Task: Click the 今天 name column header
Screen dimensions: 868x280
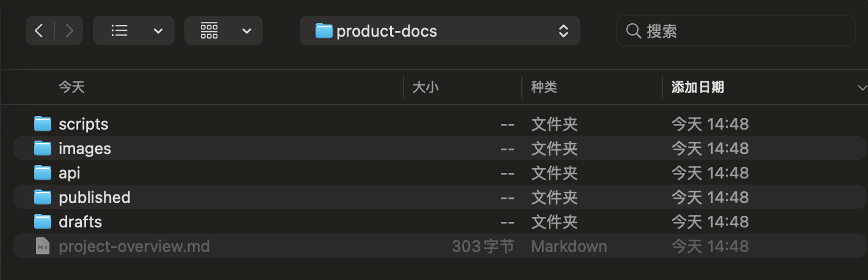Action: click(71, 87)
